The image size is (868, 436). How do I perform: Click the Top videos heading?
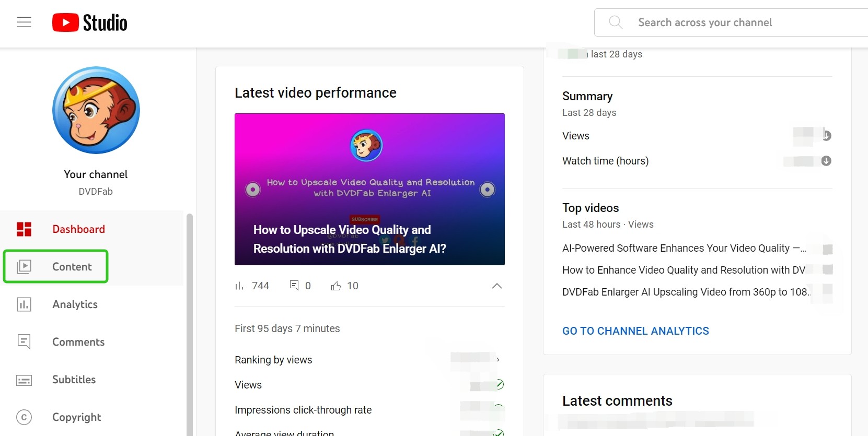(591, 208)
